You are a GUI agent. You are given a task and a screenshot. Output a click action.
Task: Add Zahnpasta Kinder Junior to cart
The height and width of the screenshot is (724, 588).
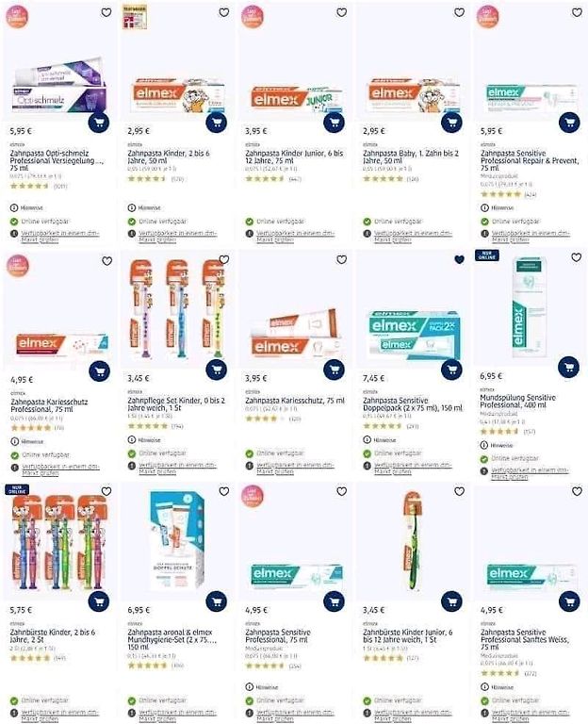(334, 123)
